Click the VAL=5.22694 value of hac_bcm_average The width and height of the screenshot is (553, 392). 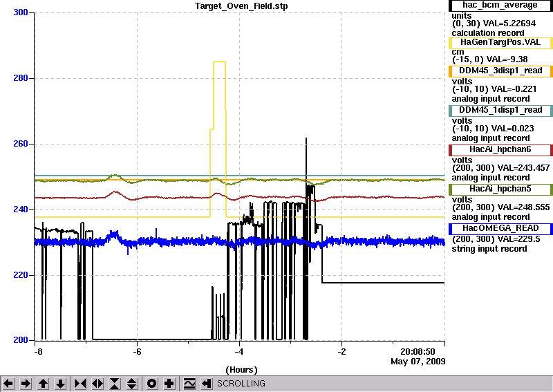[x=509, y=24]
